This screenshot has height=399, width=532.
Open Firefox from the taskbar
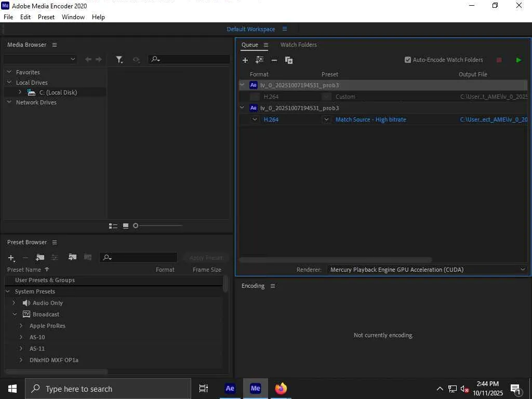point(281,389)
